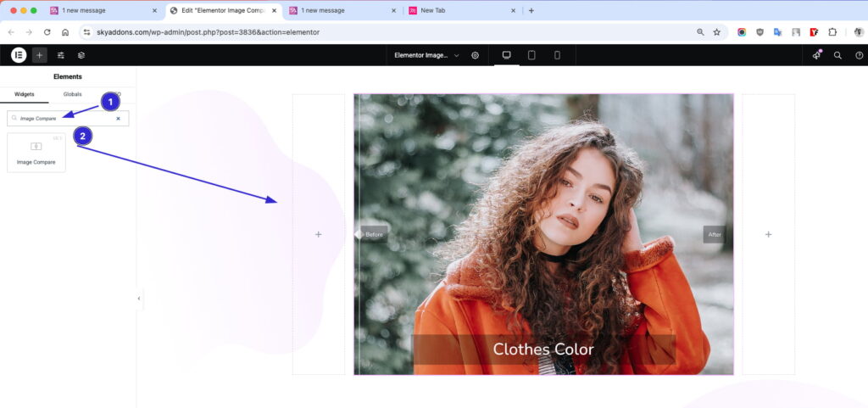Select the Widgets tab
The width and height of the screenshot is (868, 408).
(25, 95)
